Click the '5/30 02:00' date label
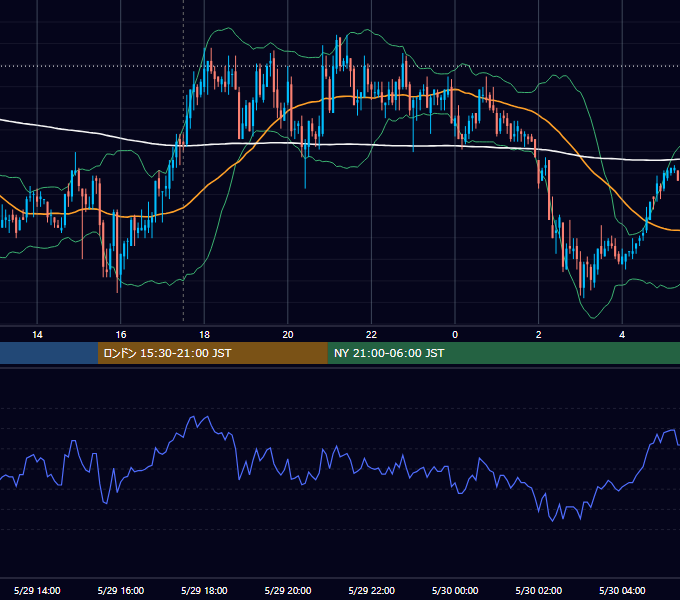The width and height of the screenshot is (680, 600). 539,590
